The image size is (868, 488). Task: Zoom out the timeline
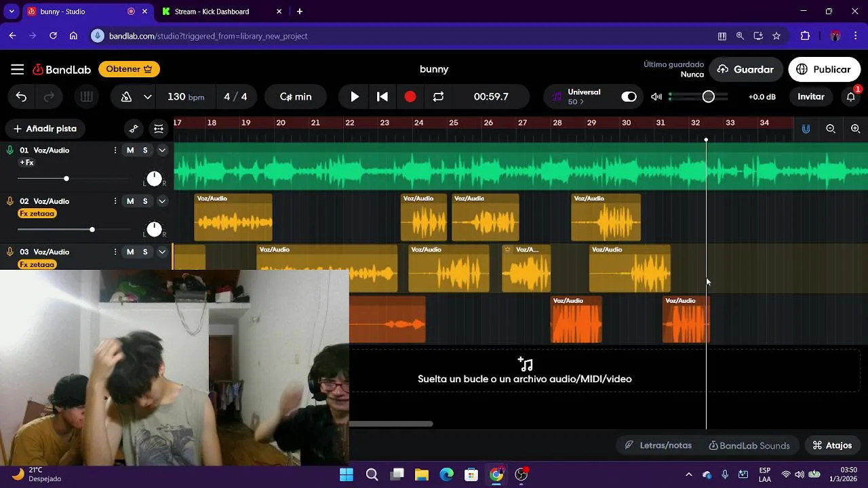(x=831, y=129)
